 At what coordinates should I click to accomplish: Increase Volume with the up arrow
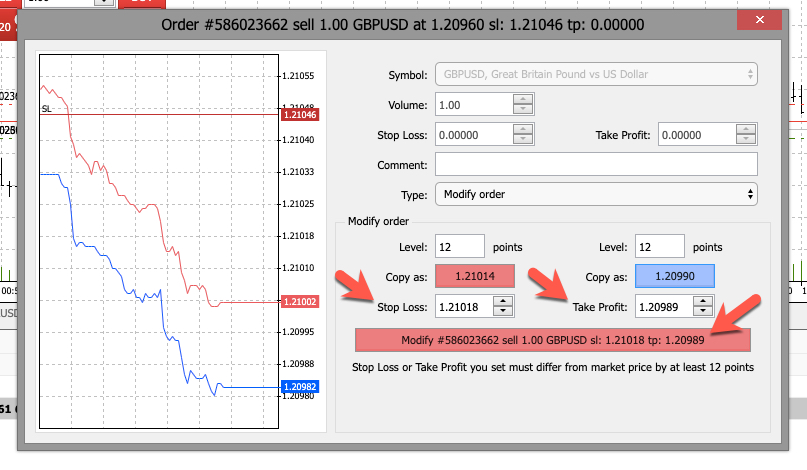pyautogui.click(x=523, y=100)
